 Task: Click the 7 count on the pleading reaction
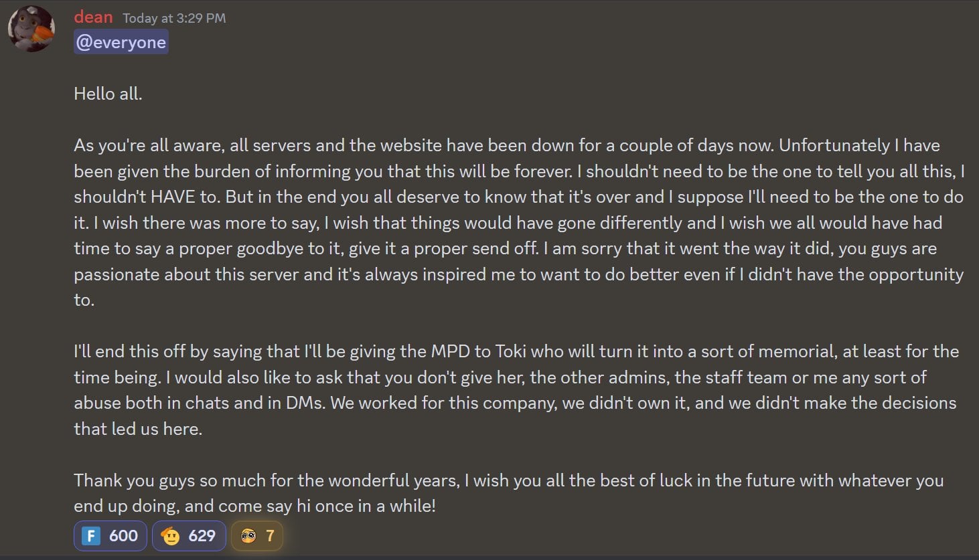click(x=270, y=536)
